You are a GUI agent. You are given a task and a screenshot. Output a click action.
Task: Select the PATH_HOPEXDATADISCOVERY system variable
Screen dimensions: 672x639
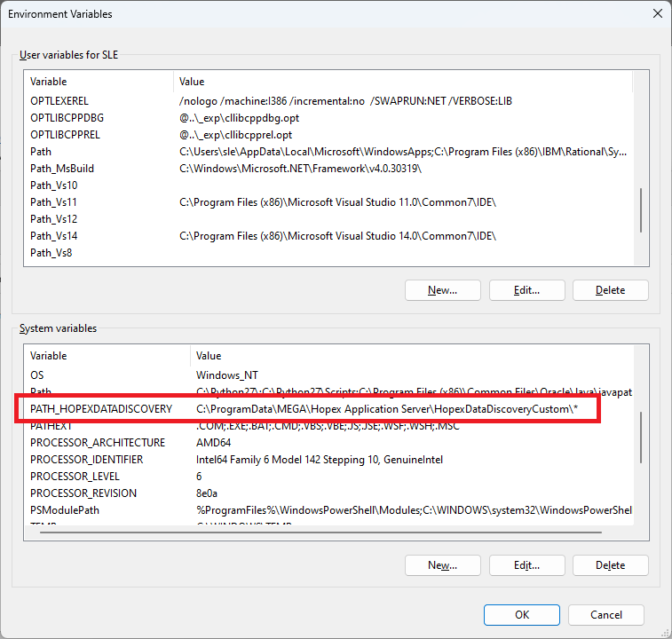coord(100,408)
